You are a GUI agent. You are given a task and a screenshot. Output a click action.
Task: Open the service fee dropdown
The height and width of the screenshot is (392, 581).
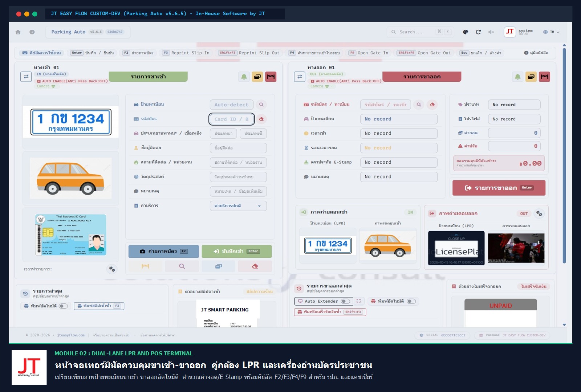pos(238,206)
